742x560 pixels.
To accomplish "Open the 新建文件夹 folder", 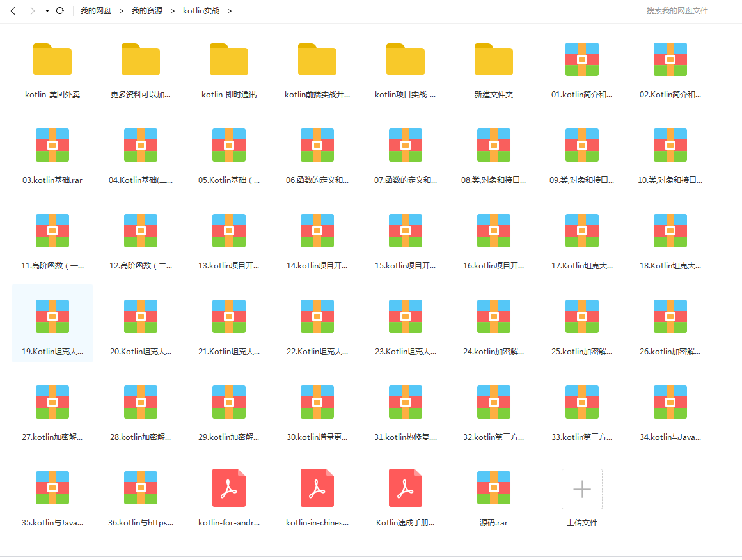I will coord(494,59).
